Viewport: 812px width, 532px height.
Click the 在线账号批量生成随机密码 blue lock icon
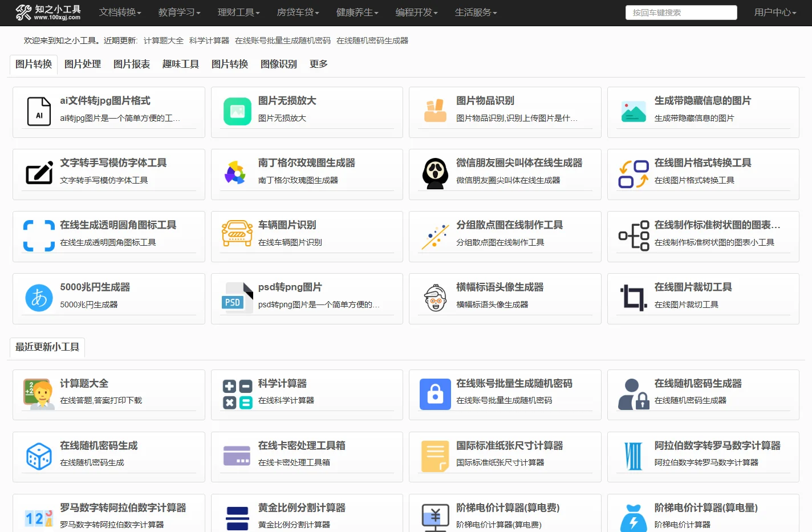click(x=435, y=394)
